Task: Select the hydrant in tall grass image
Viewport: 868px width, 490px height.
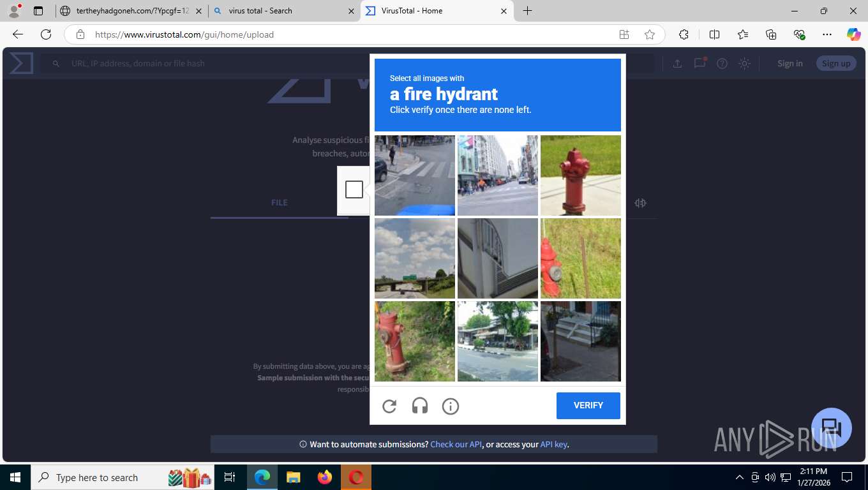Action: tap(581, 258)
